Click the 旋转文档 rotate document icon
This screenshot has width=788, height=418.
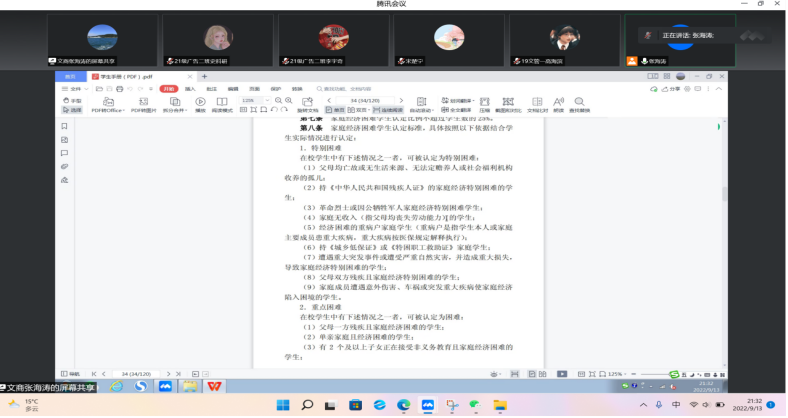(x=307, y=104)
